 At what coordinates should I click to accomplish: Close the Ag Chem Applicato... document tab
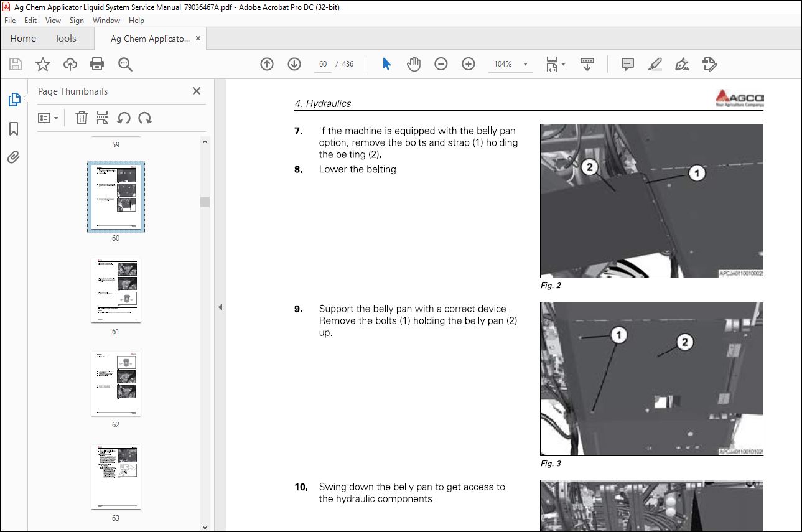[x=198, y=39]
